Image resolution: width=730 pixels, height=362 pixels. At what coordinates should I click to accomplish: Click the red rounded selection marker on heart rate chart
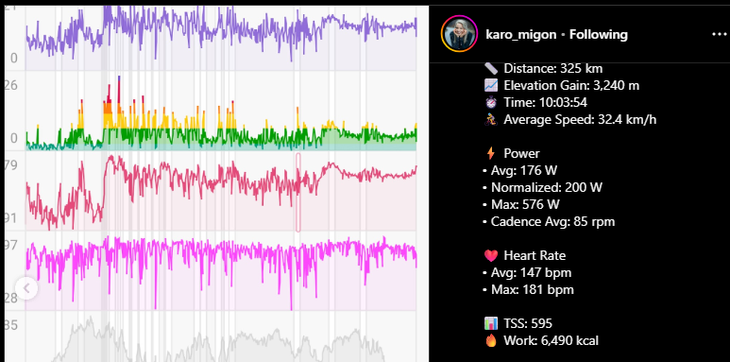298,192
